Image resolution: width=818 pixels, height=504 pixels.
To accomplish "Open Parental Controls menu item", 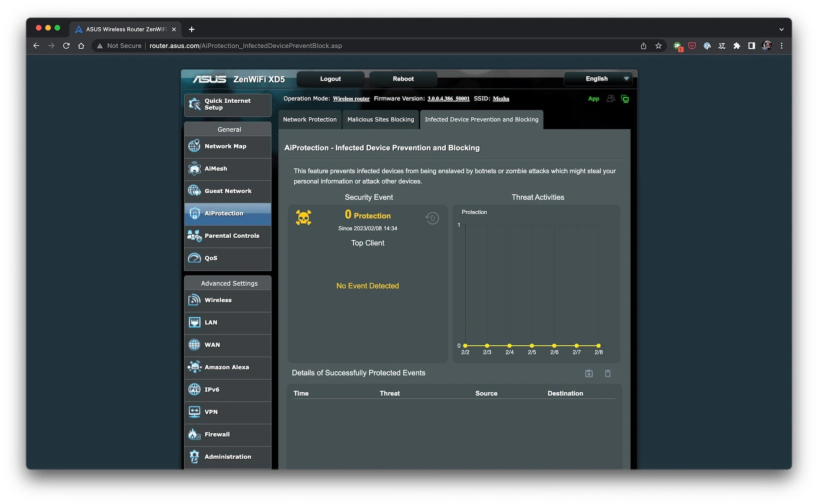I will point(228,236).
